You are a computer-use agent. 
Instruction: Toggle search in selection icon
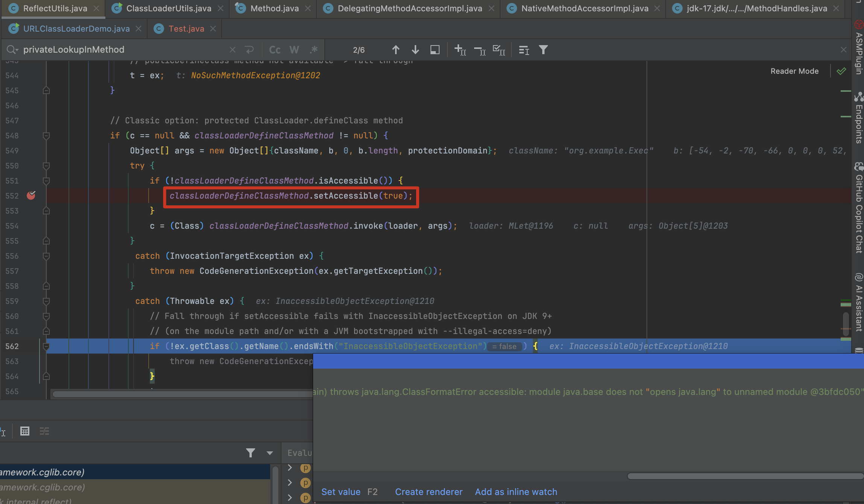pos(435,50)
